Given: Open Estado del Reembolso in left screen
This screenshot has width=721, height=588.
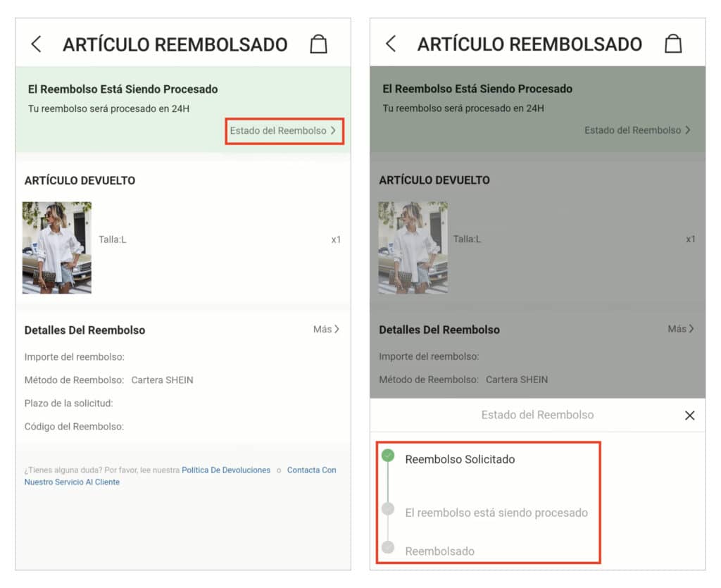Looking at the screenshot, I should 284,131.
